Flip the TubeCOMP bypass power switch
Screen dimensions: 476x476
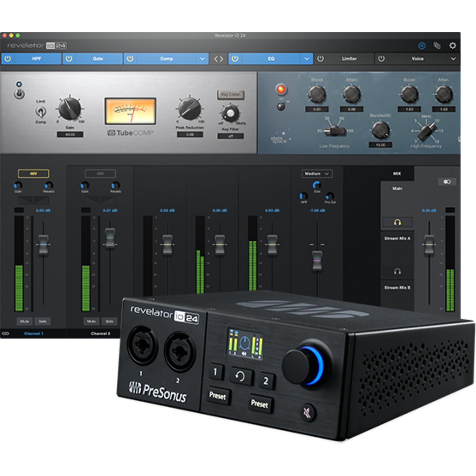point(19,93)
